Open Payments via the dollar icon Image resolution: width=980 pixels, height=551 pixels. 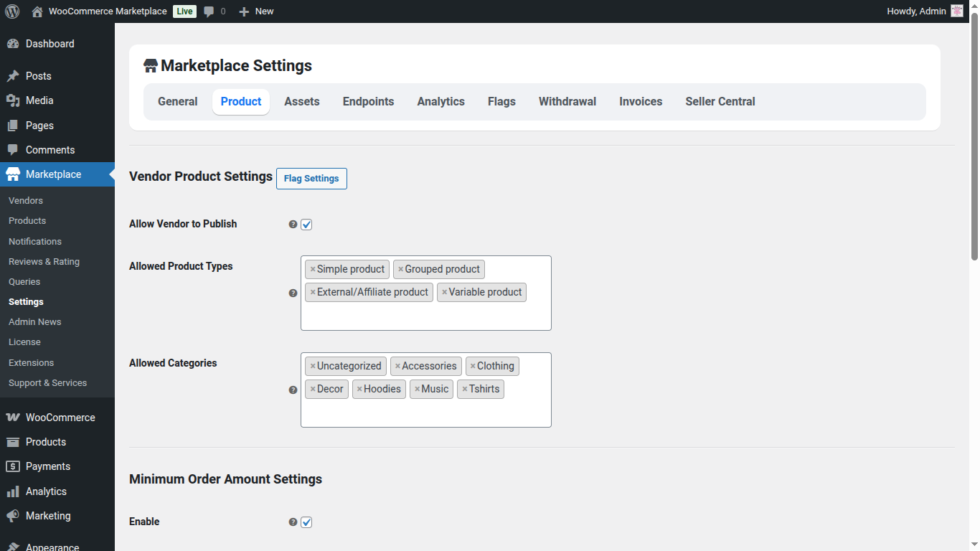(x=13, y=466)
